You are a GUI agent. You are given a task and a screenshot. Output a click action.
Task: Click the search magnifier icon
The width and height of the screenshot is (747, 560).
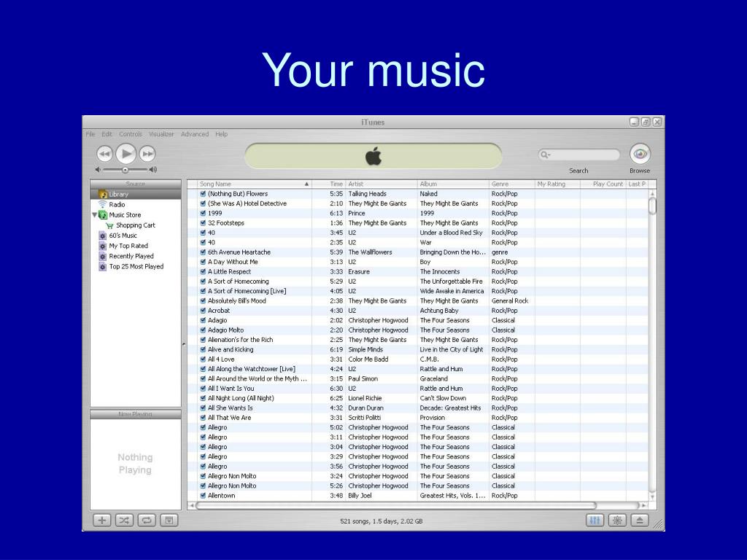(544, 155)
